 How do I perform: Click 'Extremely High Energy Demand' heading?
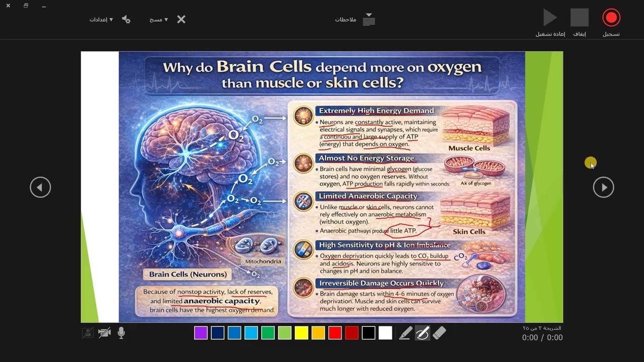click(376, 111)
